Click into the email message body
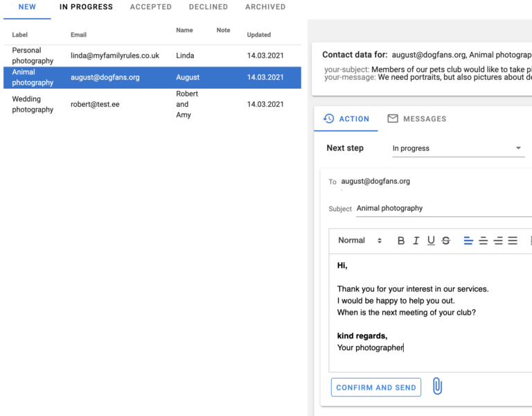The width and height of the screenshot is (532, 416). pyautogui.click(x=430, y=313)
